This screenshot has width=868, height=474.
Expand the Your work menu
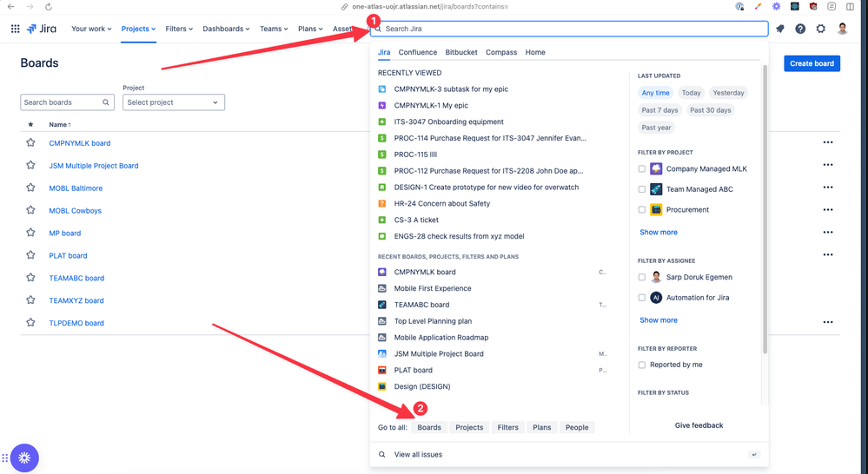coord(91,29)
